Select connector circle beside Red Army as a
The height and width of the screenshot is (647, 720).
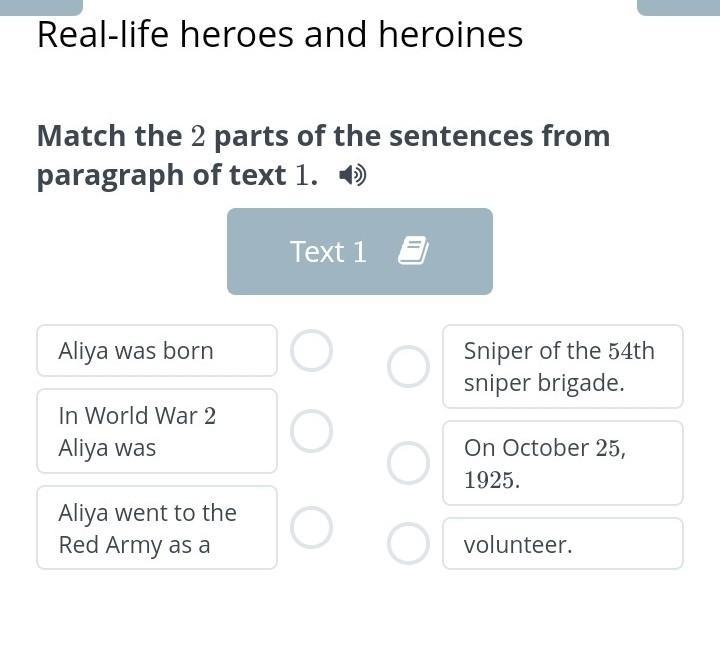coord(311,528)
